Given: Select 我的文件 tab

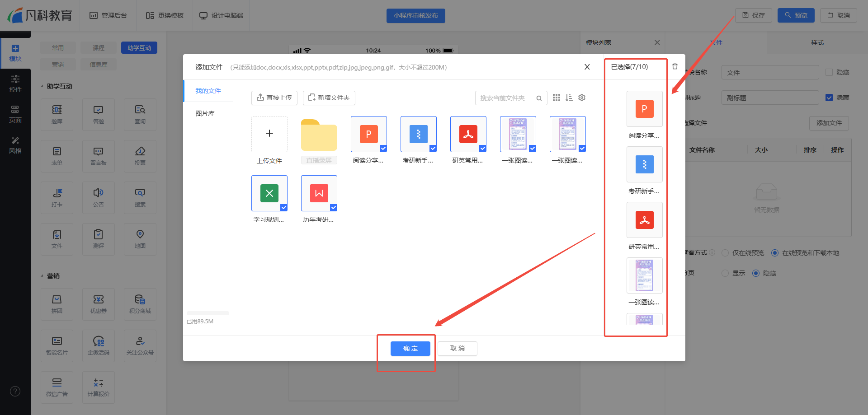Looking at the screenshot, I should 208,91.
